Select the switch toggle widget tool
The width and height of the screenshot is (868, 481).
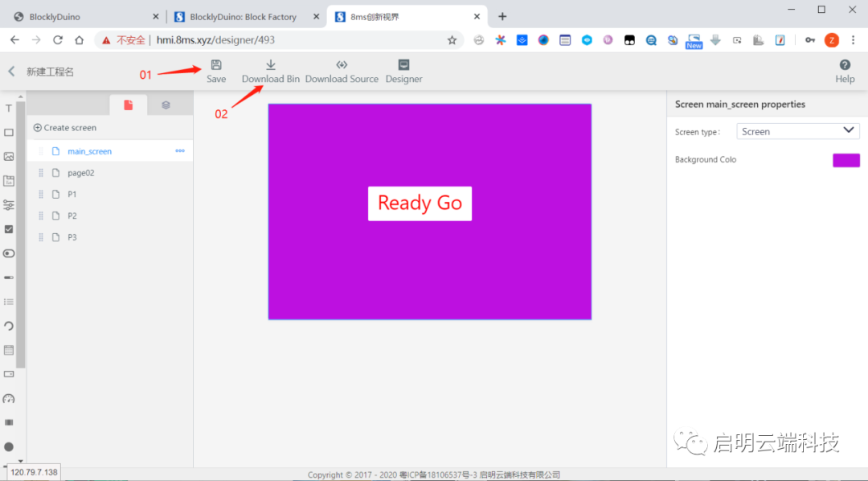pos(9,253)
